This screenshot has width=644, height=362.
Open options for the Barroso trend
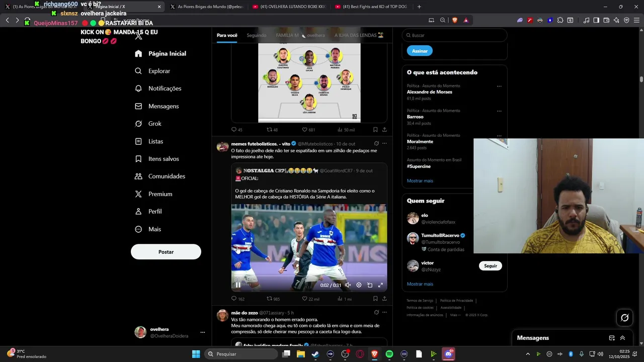tap(499, 111)
